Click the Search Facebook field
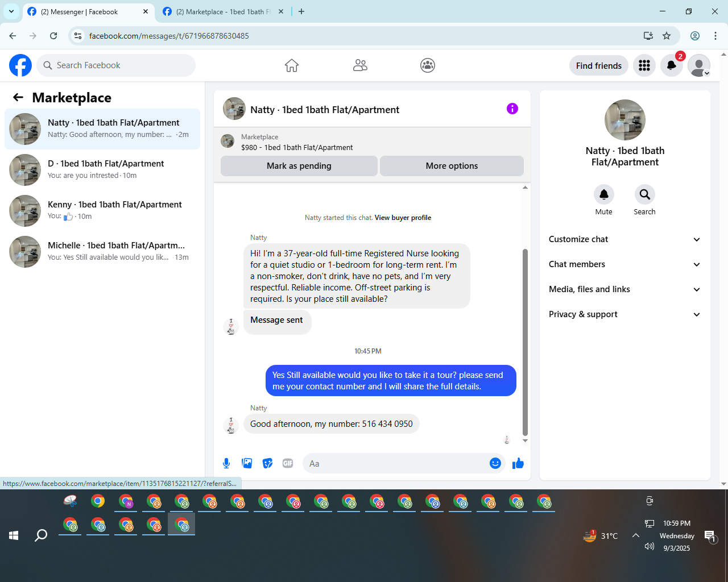Image resolution: width=728 pixels, height=582 pixels. coord(116,65)
